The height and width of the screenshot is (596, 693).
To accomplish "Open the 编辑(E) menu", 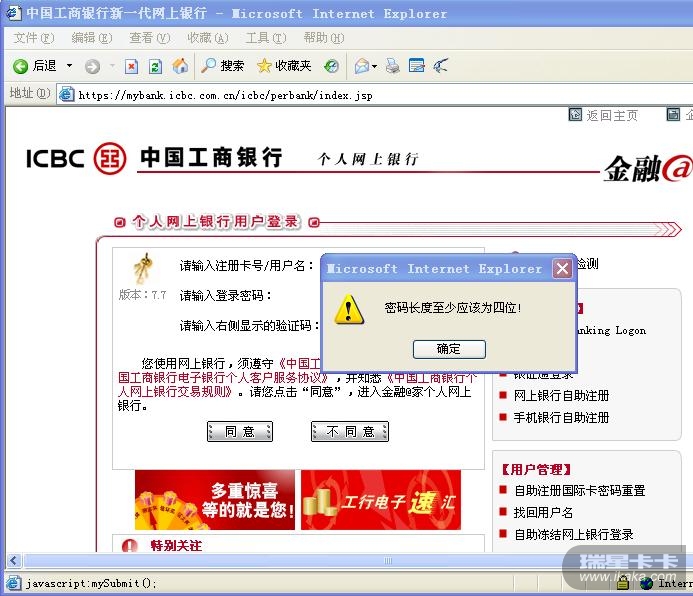I will coord(92,38).
